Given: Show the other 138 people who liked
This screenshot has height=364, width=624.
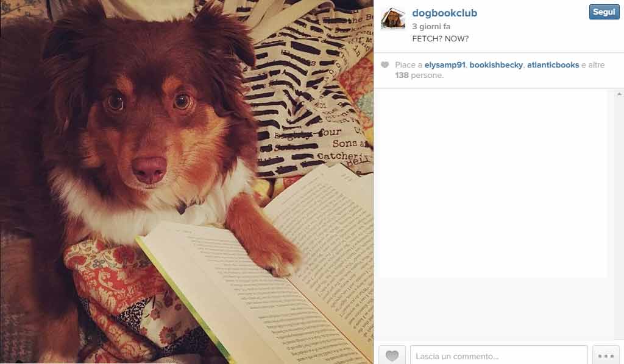Looking at the screenshot, I should (x=419, y=75).
